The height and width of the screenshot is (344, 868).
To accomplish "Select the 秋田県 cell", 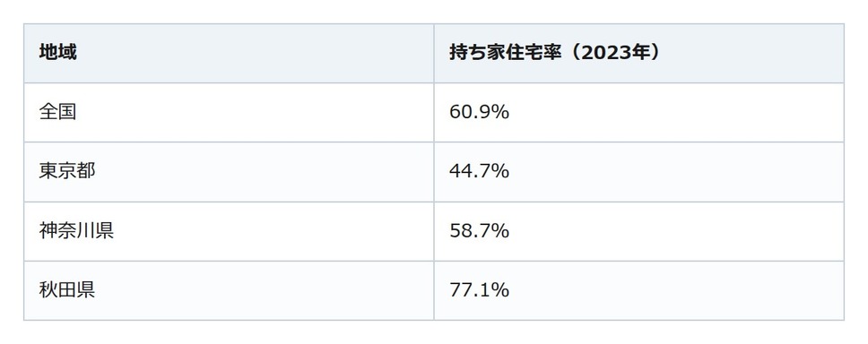I will tap(229, 290).
